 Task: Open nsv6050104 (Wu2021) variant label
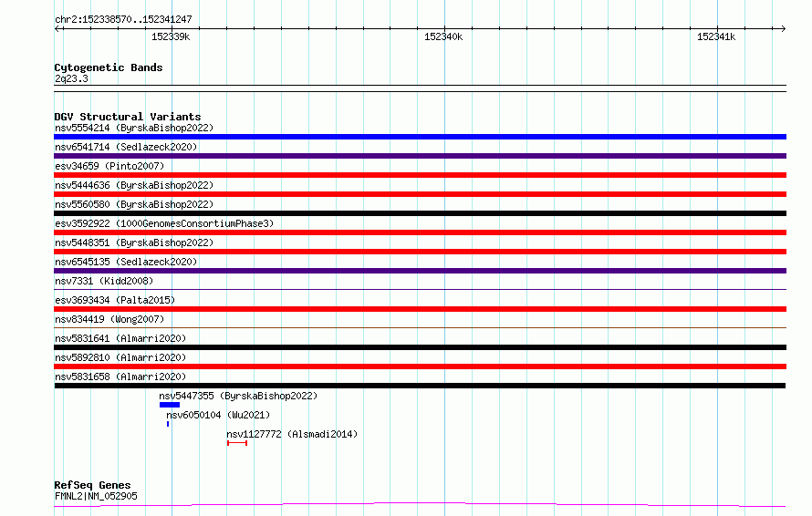[x=218, y=415]
